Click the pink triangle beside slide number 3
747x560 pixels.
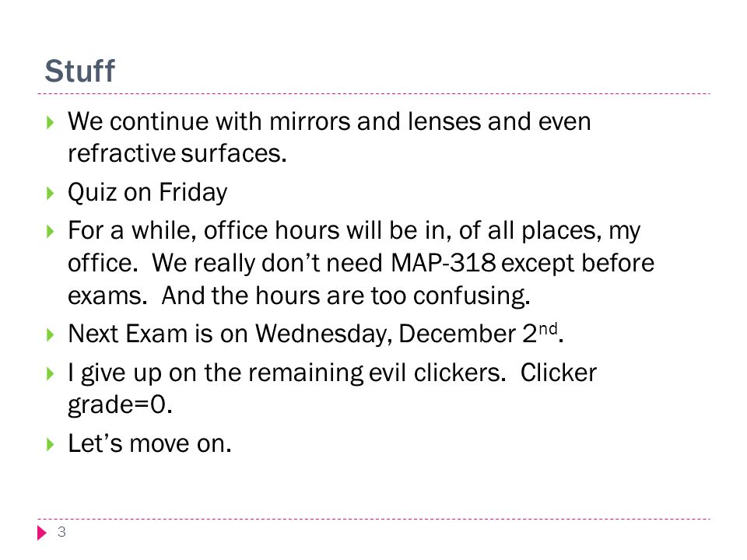pyautogui.click(x=42, y=532)
